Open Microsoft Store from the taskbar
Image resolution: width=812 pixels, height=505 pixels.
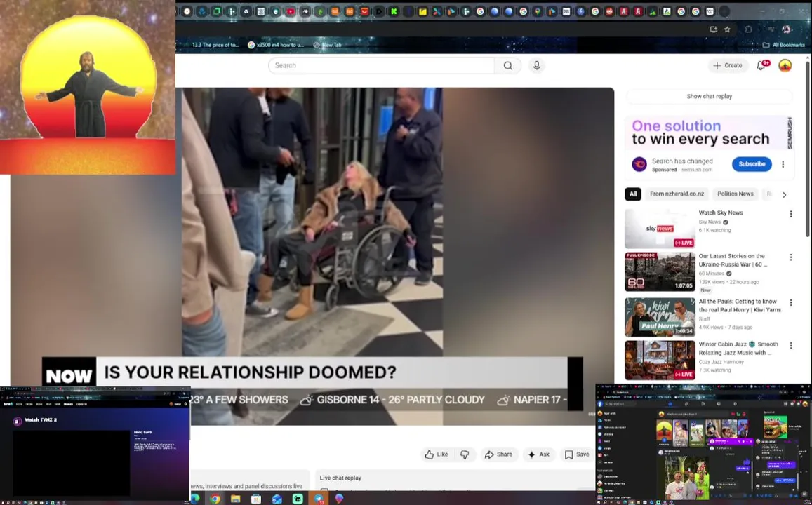point(256,499)
